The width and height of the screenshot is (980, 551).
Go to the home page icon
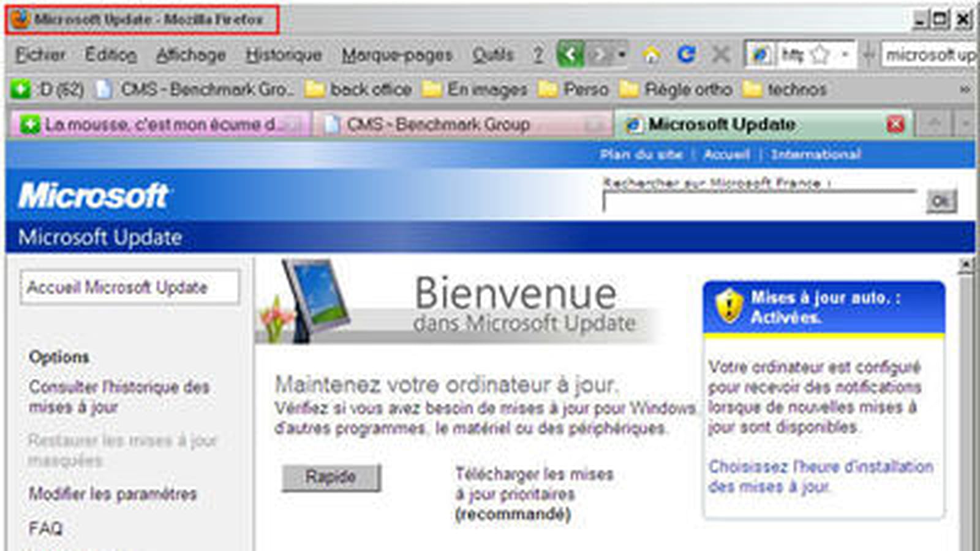point(652,55)
